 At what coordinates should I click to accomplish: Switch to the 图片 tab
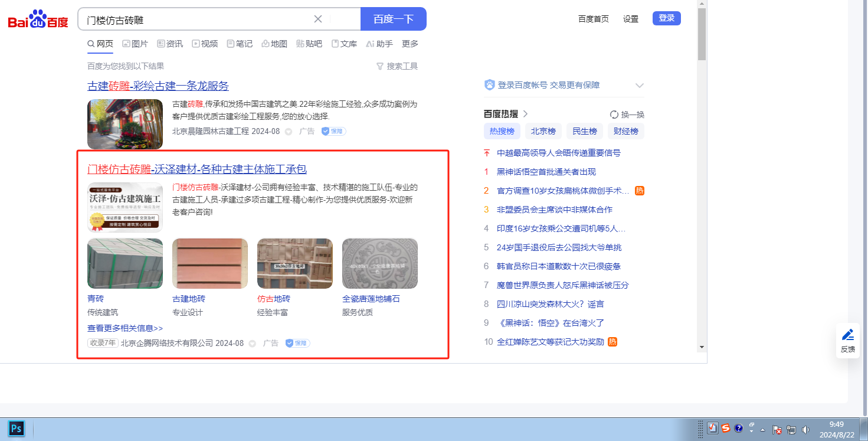click(x=135, y=44)
